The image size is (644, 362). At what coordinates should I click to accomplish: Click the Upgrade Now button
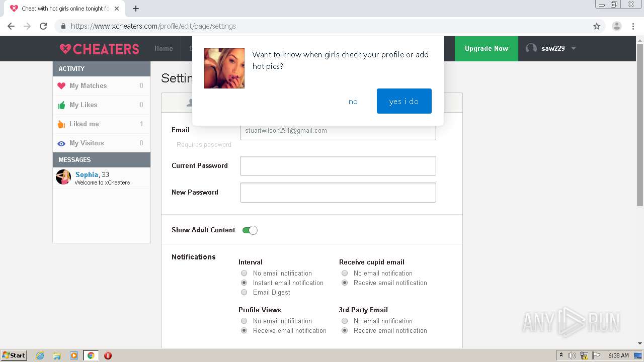(487, 49)
